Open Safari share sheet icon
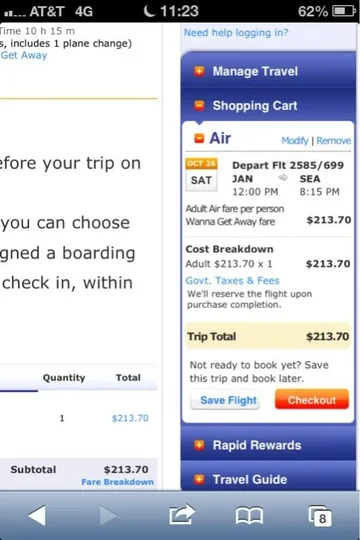The image size is (360, 540). 182,515
